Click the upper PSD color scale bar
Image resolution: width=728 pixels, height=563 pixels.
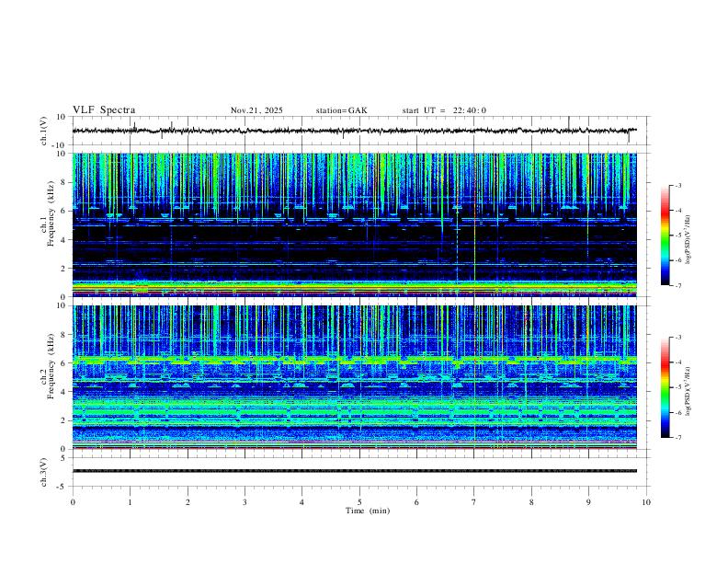pyautogui.click(x=665, y=236)
